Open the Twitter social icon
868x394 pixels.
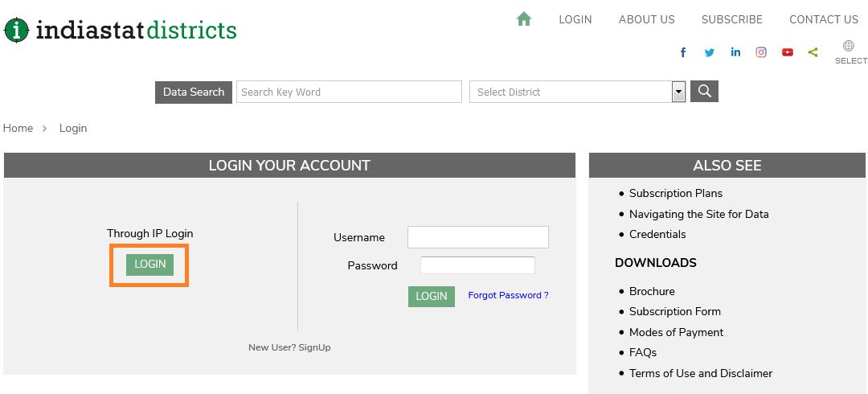[x=709, y=52]
